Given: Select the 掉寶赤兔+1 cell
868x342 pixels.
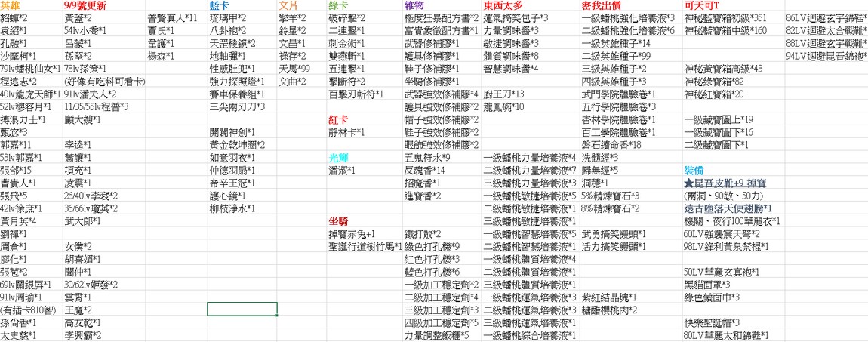Looking at the screenshot, I should click(x=352, y=233).
